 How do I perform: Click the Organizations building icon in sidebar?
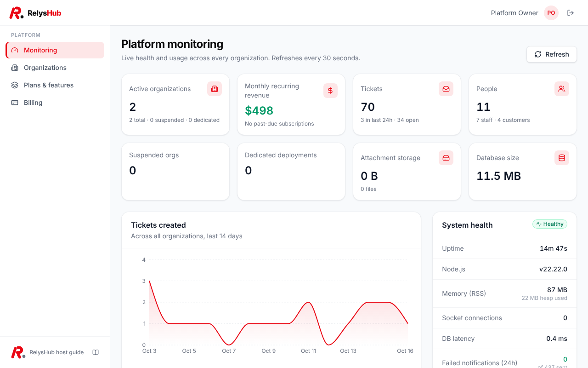pyautogui.click(x=15, y=68)
